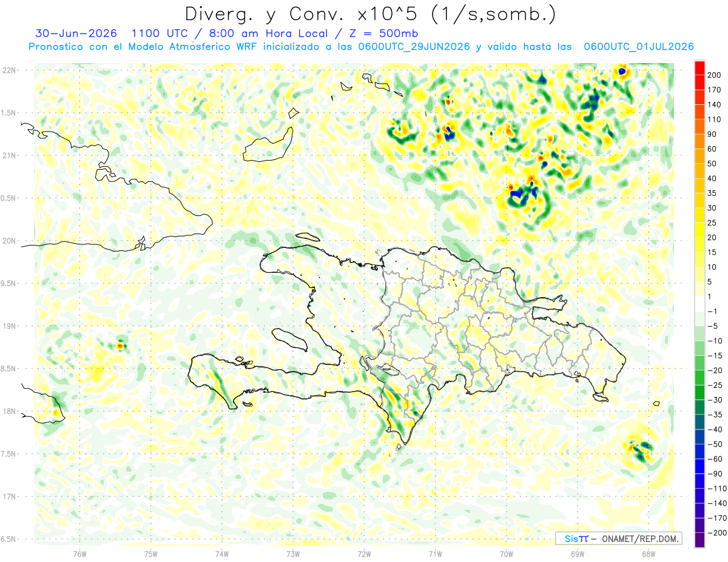This screenshot has width=728, height=562.
Task: Click the '-1' colorbar label
Action: click(x=713, y=312)
